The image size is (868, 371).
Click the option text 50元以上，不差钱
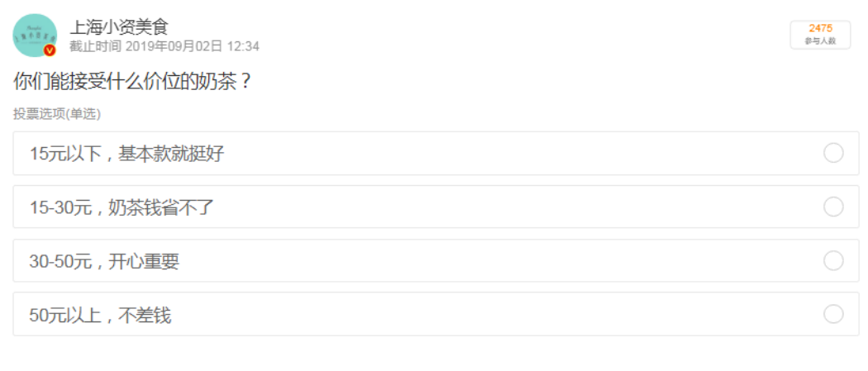tap(100, 314)
